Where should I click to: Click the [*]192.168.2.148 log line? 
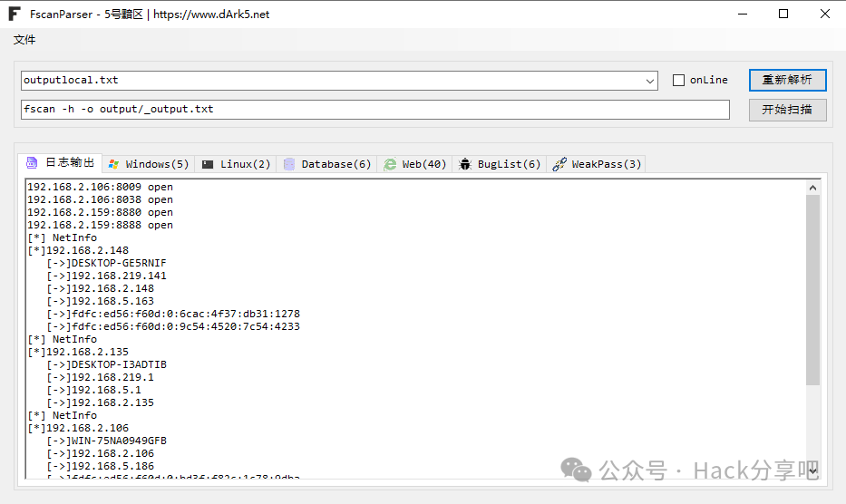coord(78,250)
